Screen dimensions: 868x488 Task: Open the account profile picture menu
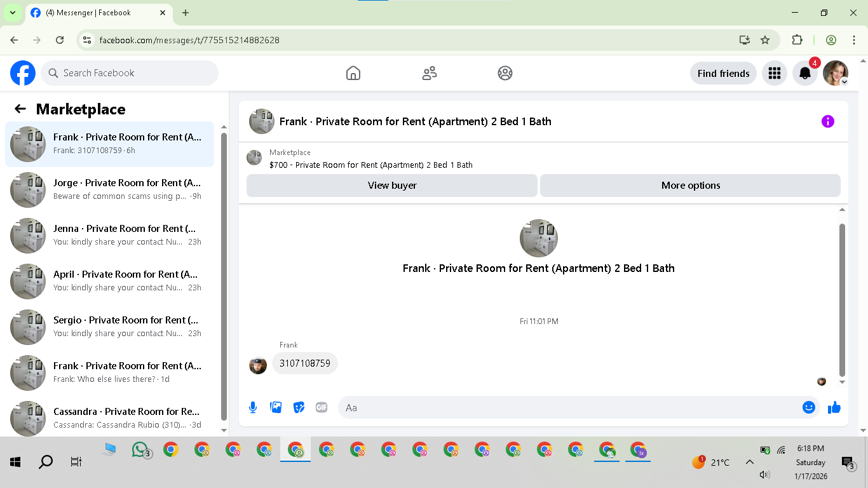tap(836, 73)
